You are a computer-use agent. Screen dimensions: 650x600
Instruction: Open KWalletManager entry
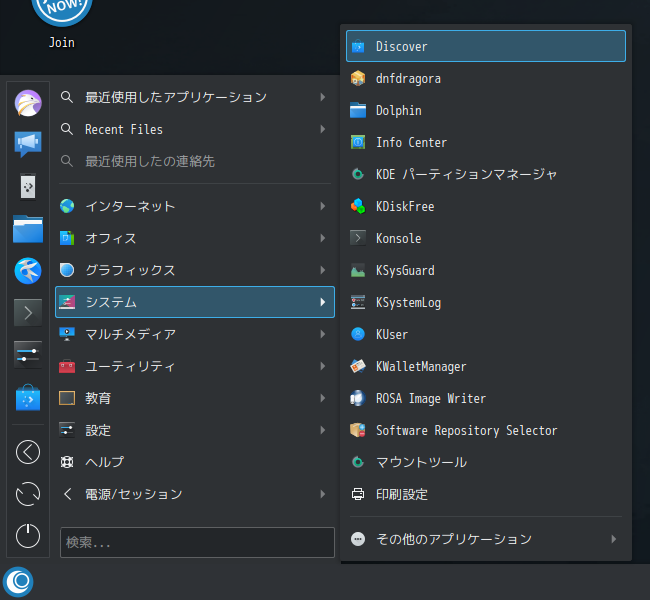(x=486, y=366)
